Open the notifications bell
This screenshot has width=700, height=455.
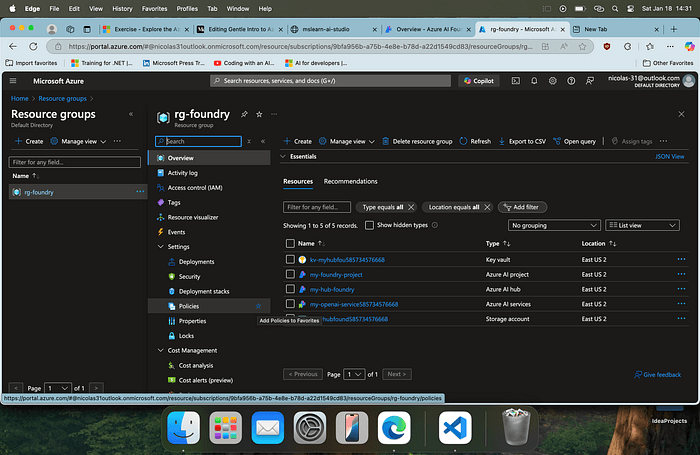[534, 81]
